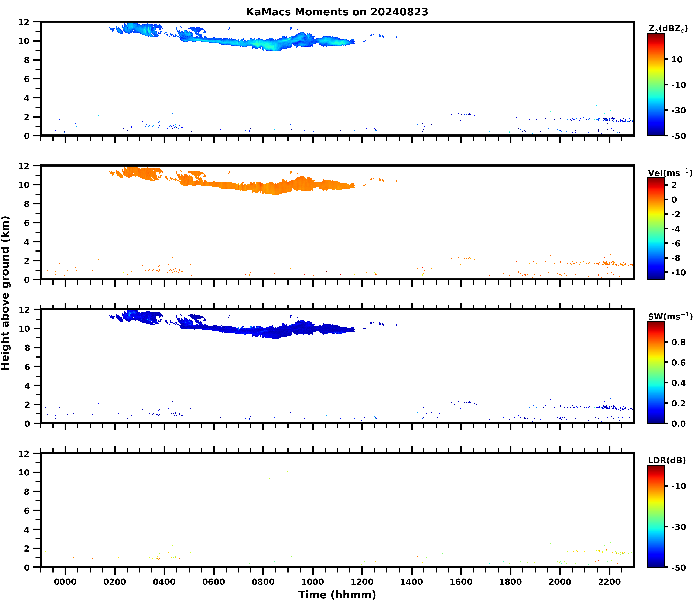Click the 0000 time tick label

pyautogui.click(x=65, y=582)
